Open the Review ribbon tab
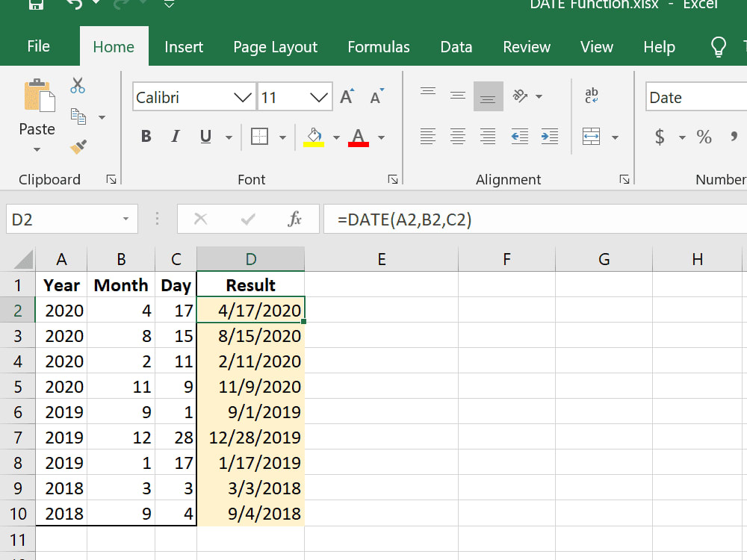 click(x=527, y=46)
